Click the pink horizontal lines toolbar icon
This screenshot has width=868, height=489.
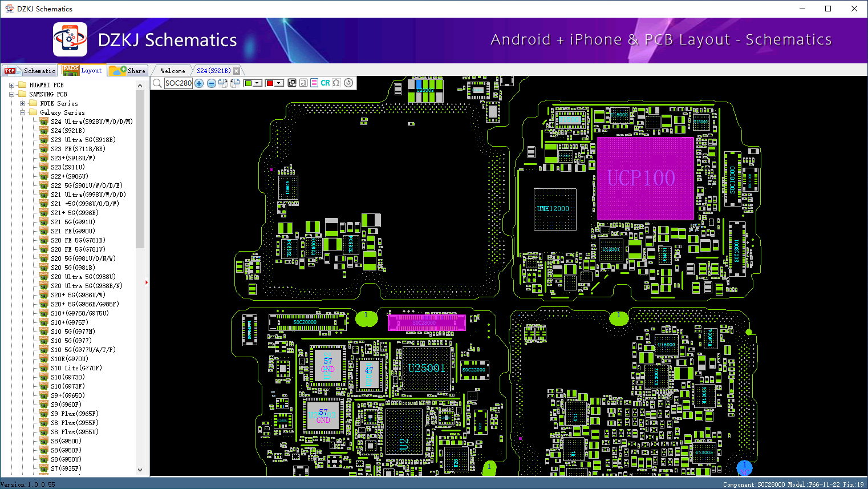(x=314, y=83)
